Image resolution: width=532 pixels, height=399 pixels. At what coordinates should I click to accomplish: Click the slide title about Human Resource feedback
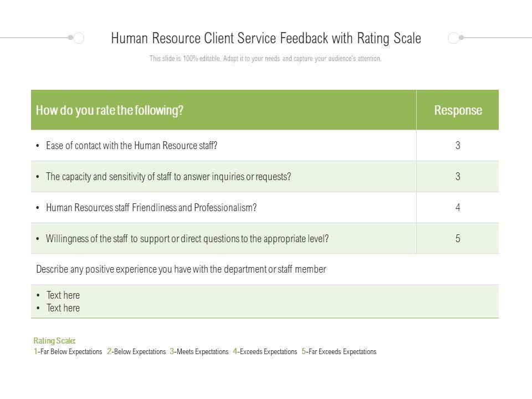(x=266, y=38)
